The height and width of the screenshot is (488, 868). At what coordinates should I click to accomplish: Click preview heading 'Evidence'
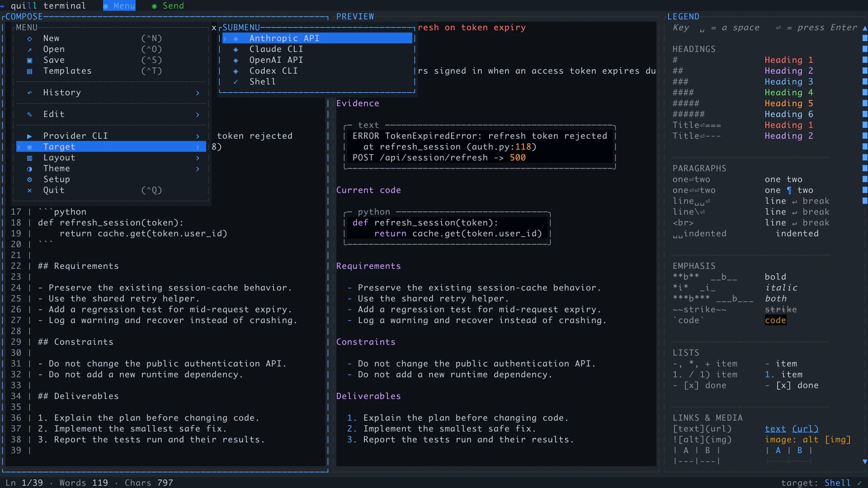coord(358,103)
